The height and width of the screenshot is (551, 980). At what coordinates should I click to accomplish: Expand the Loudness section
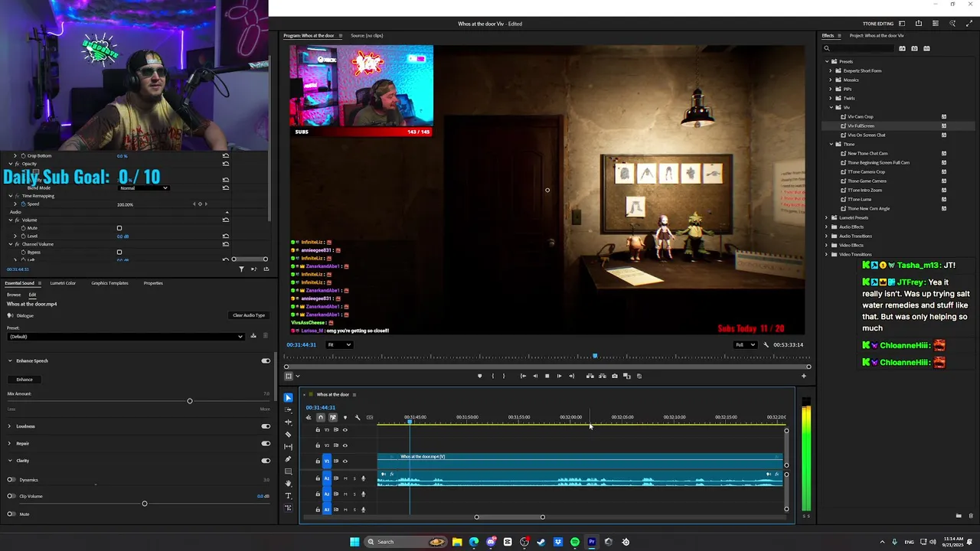(x=10, y=426)
